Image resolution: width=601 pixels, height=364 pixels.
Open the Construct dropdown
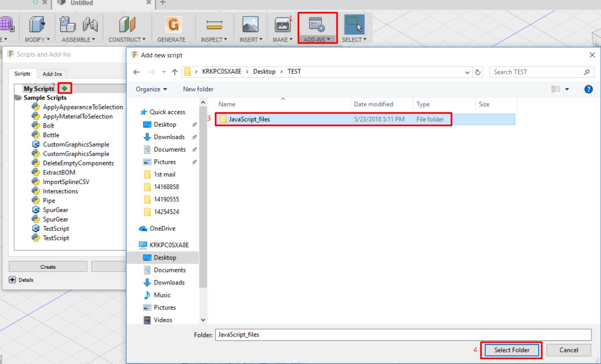[127, 40]
